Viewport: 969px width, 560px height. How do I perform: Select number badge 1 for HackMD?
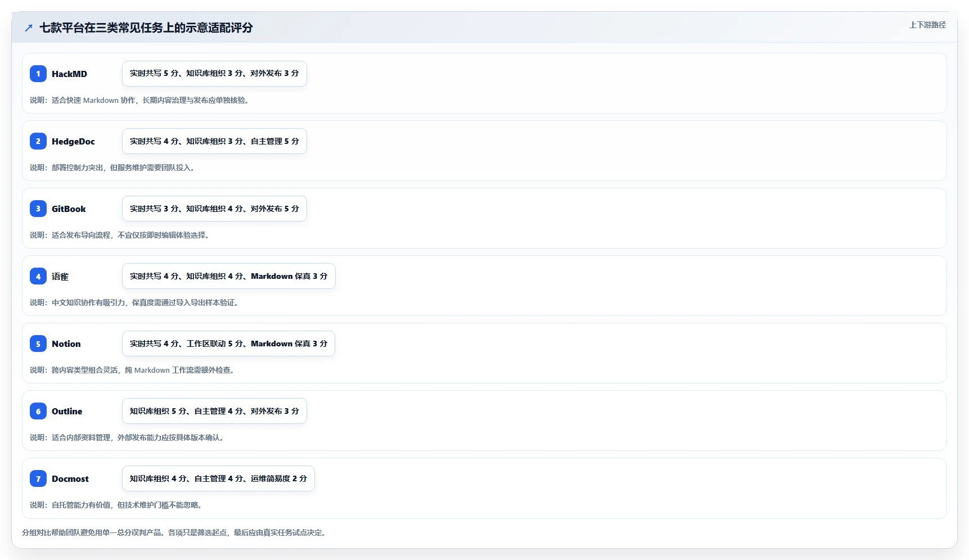coord(38,74)
